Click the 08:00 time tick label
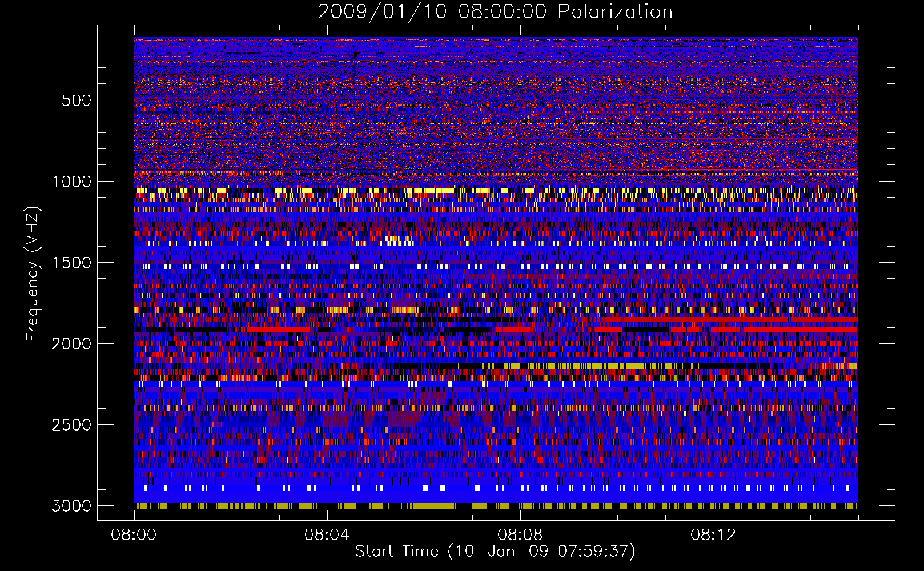924x571 pixels. 134,535
